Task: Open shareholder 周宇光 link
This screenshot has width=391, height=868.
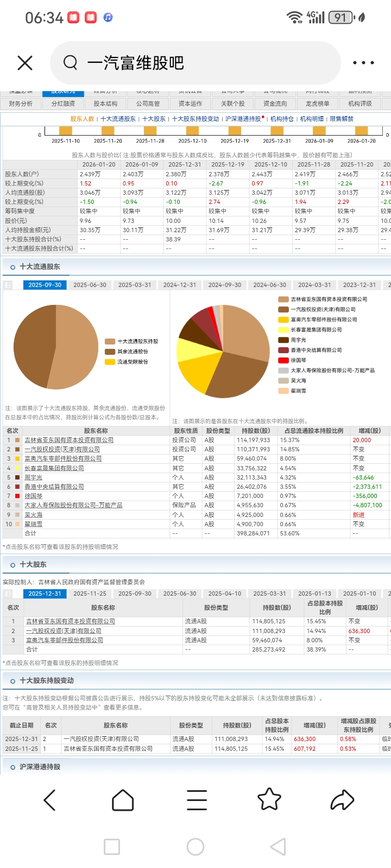Action: pos(33,477)
